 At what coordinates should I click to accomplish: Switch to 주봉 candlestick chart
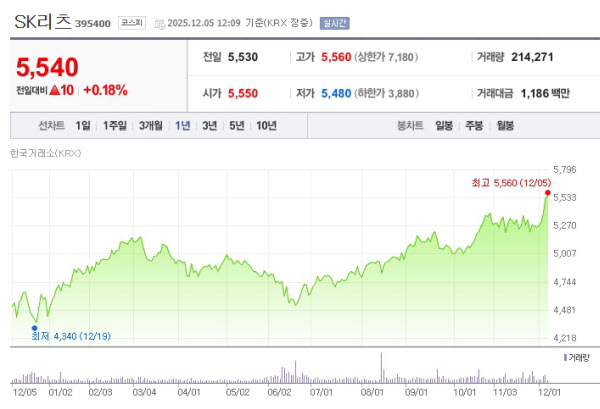click(x=474, y=126)
